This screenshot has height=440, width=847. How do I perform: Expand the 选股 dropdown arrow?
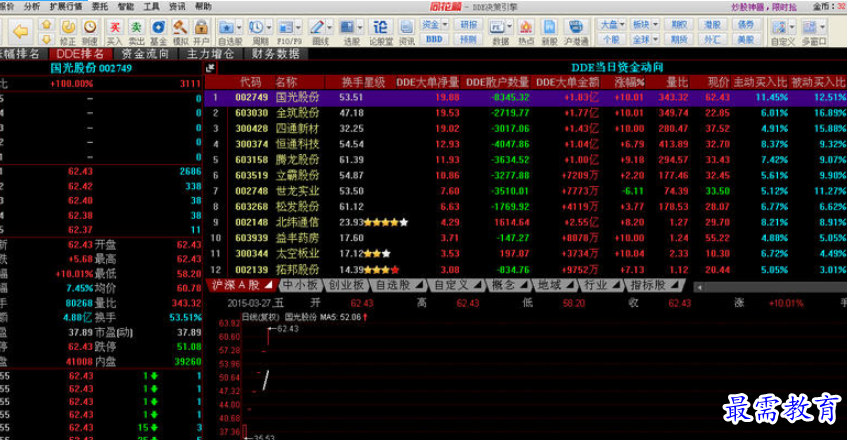tap(360, 27)
